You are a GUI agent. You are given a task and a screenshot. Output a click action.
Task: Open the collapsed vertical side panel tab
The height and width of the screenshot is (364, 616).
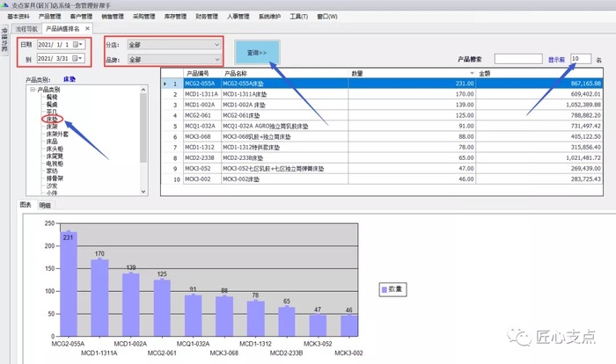4,40
